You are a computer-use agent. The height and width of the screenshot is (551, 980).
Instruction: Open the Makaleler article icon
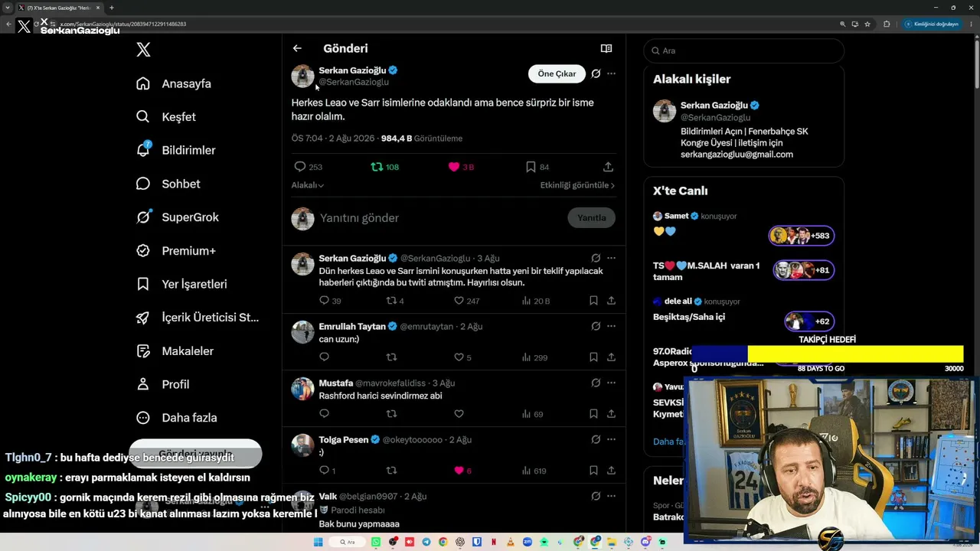[x=143, y=351]
